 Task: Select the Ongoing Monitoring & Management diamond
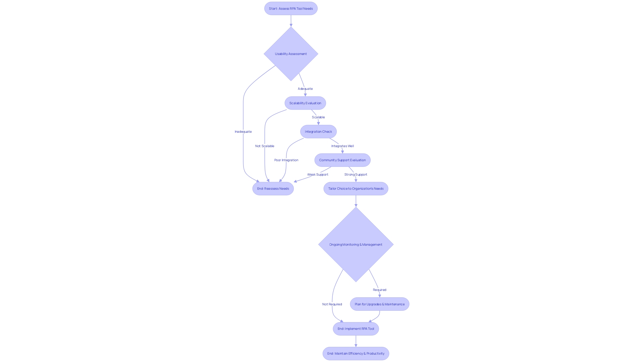356,244
